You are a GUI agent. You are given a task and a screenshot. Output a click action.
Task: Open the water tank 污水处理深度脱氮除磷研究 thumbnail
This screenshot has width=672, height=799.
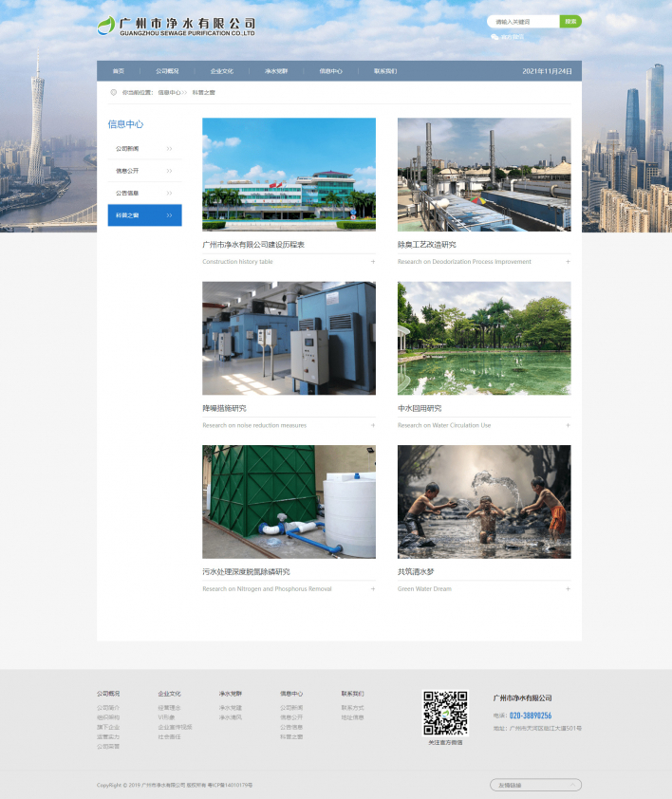pyautogui.click(x=289, y=502)
